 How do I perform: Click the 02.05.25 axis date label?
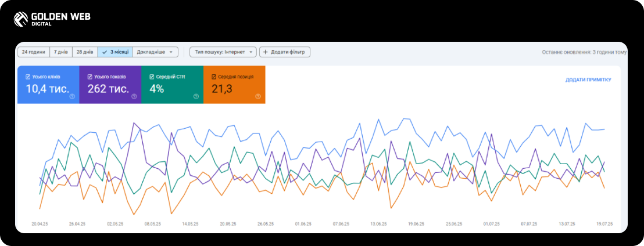115,224
